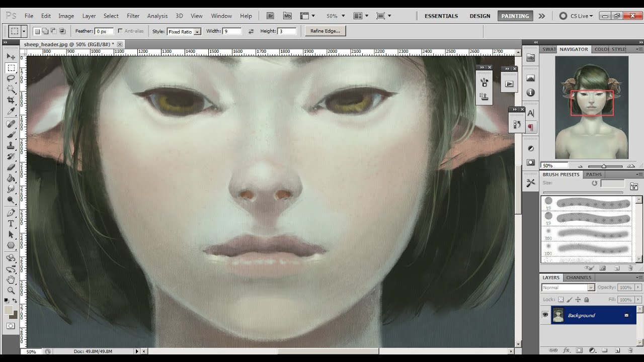Image resolution: width=644 pixels, height=362 pixels.
Task: Select the Path Selection tool
Action: click(11, 234)
